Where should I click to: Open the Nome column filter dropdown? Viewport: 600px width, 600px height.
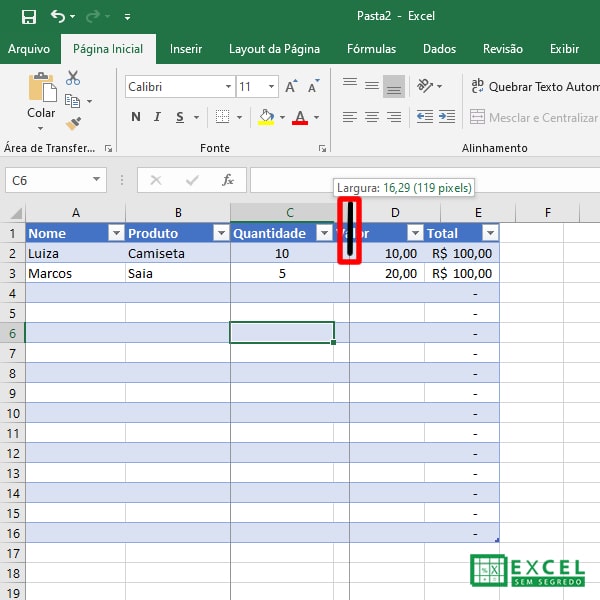tap(115, 233)
